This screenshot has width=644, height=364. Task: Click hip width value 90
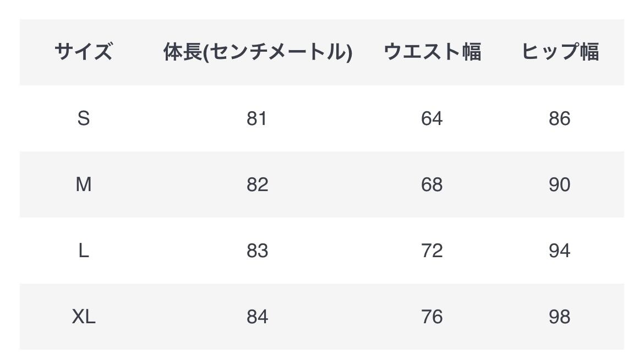tap(559, 184)
